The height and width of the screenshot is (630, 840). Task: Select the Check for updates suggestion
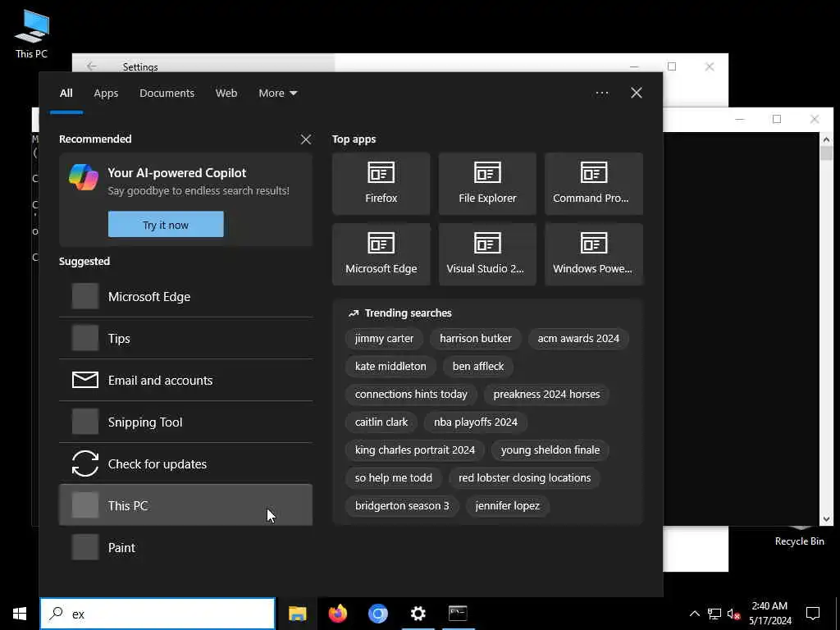[185, 463]
